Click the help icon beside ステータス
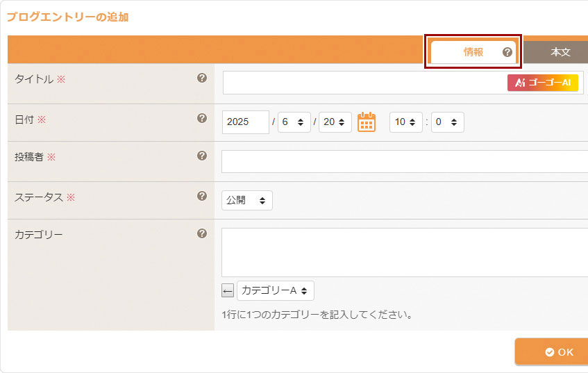588x373 pixels. [202, 196]
